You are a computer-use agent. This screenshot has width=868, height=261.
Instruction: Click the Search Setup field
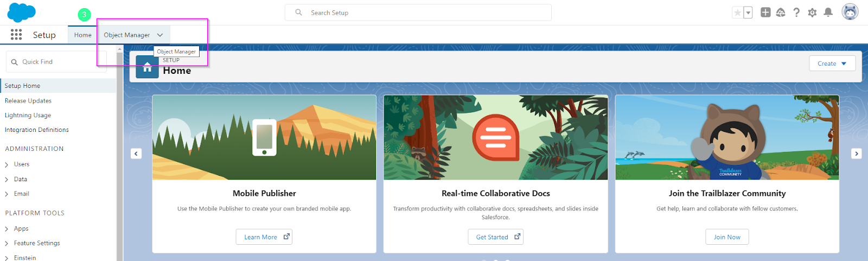pyautogui.click(x=418, y=12)
